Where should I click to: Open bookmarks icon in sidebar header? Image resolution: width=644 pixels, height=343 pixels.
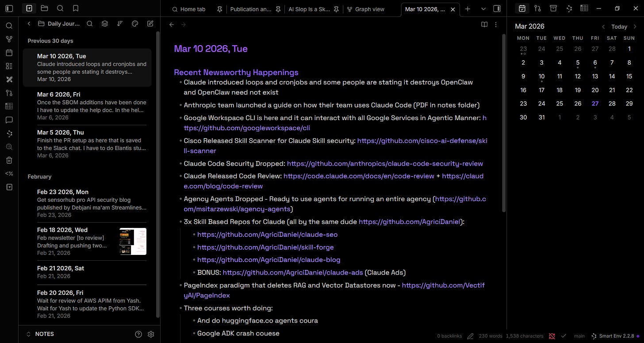pyautogui.click(x=76, y=8)
